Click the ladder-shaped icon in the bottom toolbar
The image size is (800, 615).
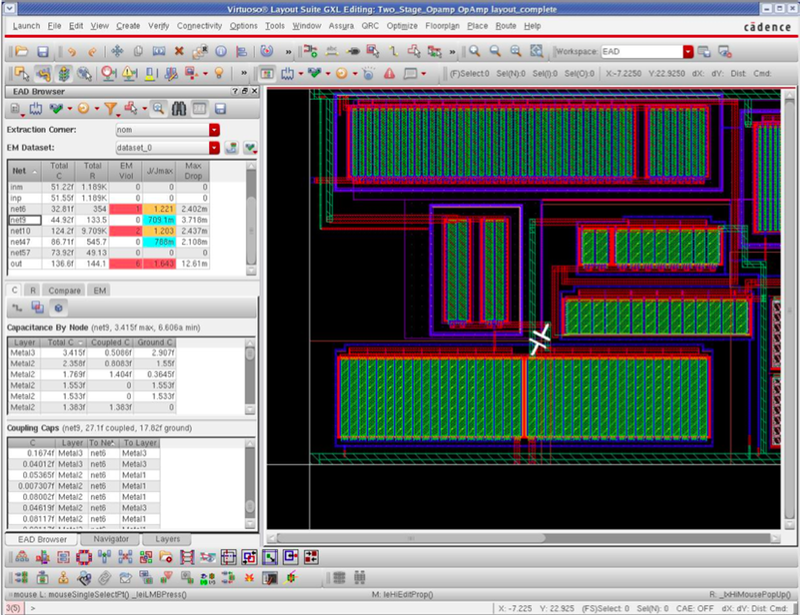tap(187, 557)
